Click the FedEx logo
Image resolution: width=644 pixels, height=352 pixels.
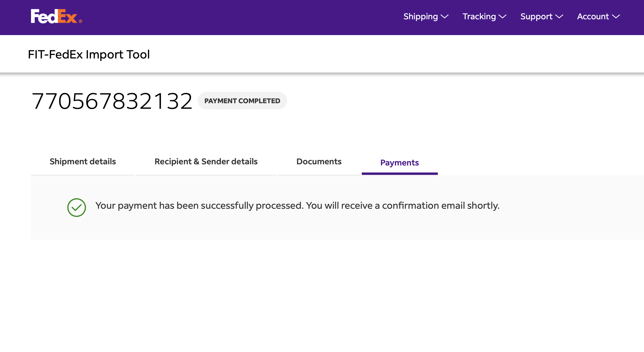tap(56, 16)
